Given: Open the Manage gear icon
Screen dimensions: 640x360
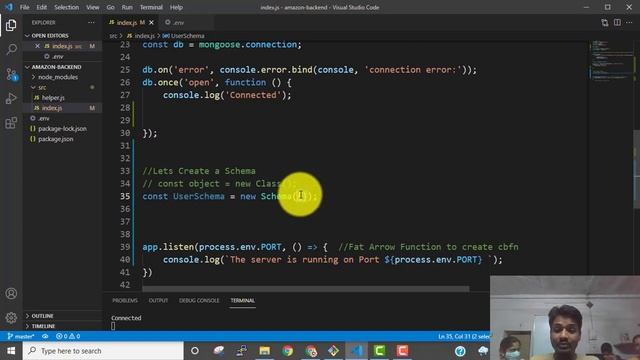Looking at the screenshot, I should tap(11, 317).
